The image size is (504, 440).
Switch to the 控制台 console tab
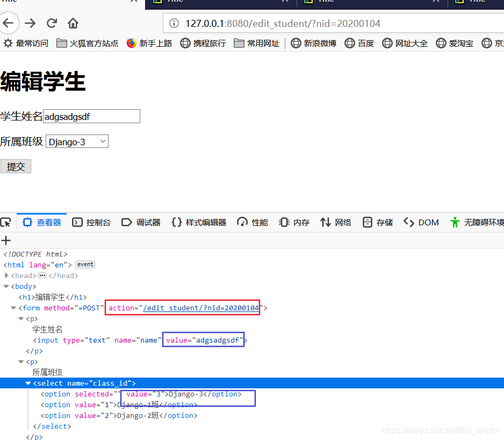pos(91,222)
